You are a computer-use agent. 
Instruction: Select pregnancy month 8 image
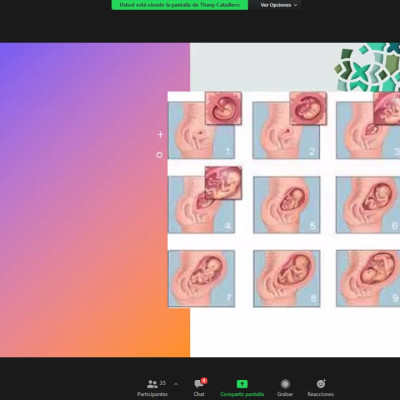pos(287,278)
